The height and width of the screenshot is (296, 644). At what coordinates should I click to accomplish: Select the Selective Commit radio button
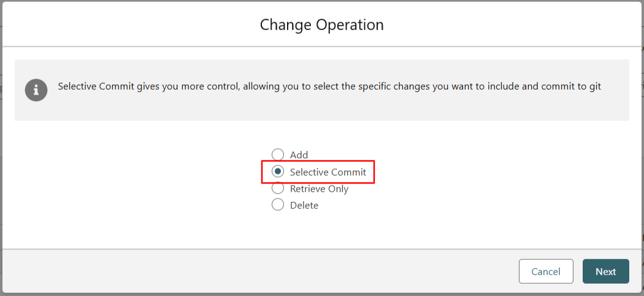coord(278,172)
